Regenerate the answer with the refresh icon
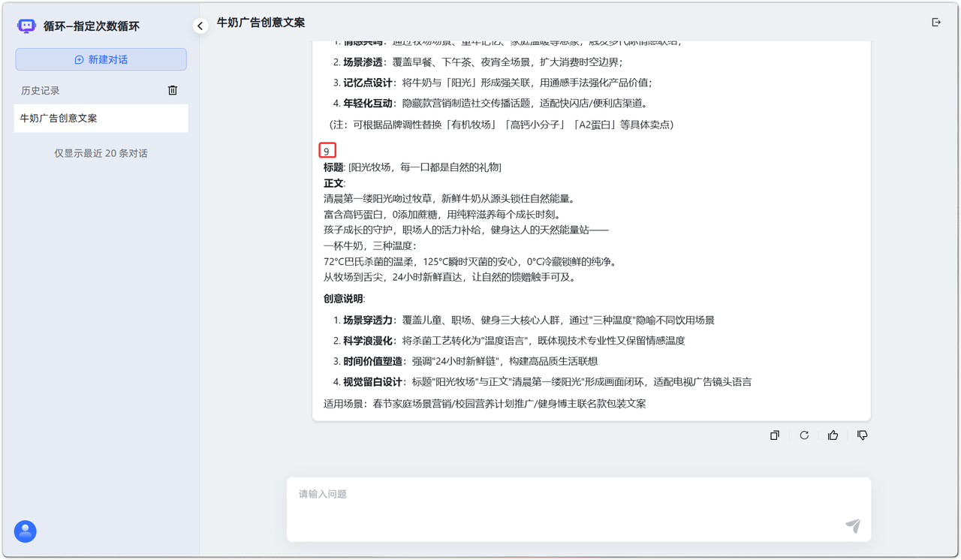Image resolution: width=961 pixels, height=560 pixels. (804, 435)
